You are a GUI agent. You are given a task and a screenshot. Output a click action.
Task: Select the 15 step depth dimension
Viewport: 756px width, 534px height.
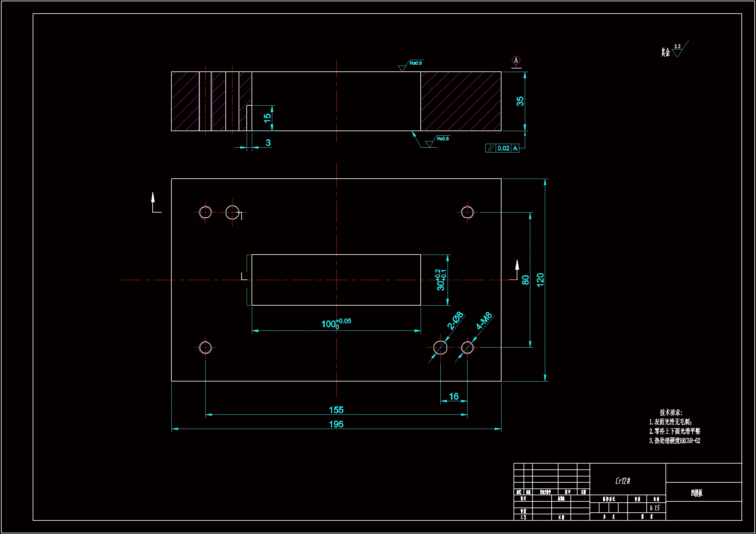[267, 118]
